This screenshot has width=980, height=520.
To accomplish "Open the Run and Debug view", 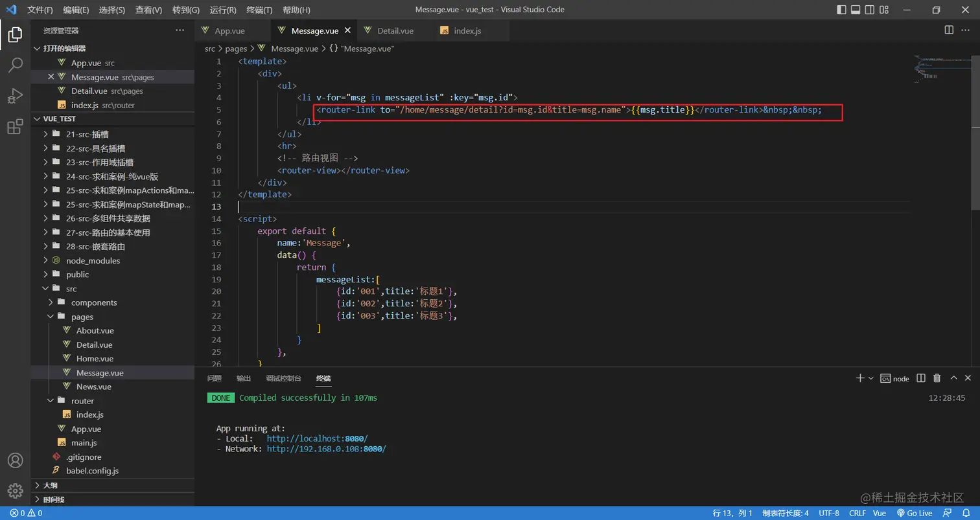I will pos(15,96).
